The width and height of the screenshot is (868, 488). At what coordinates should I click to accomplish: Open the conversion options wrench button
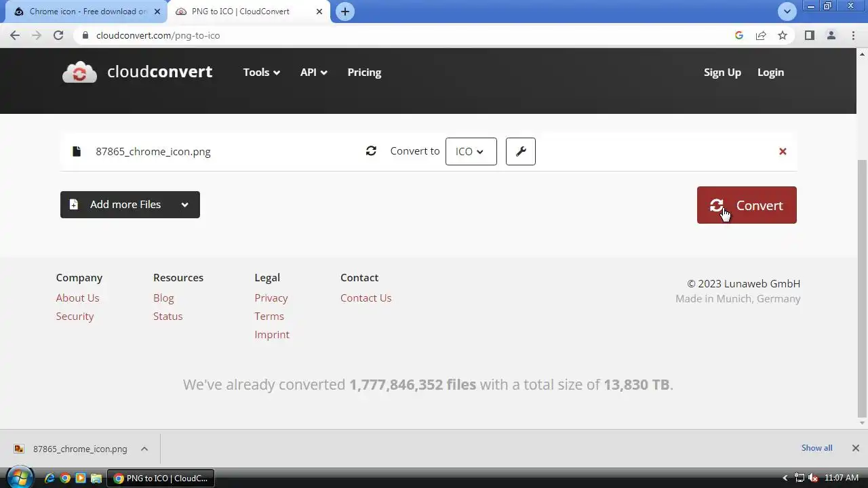pos(521,151)
